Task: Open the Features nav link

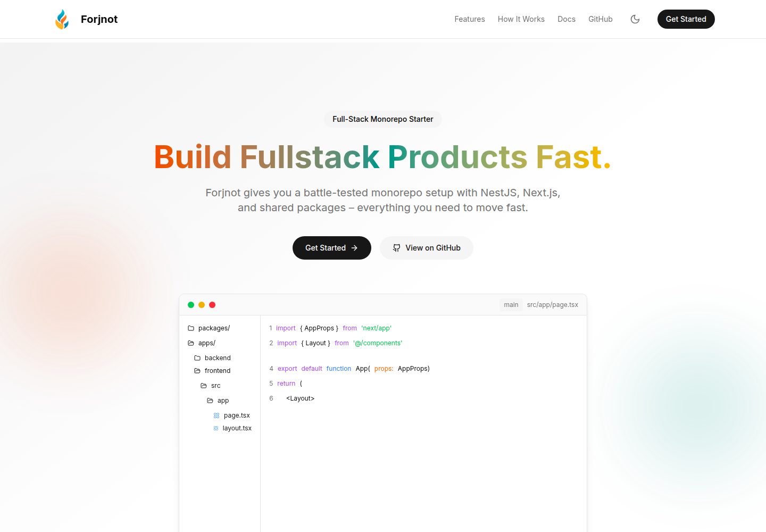Action: click(x=470, y=19)
